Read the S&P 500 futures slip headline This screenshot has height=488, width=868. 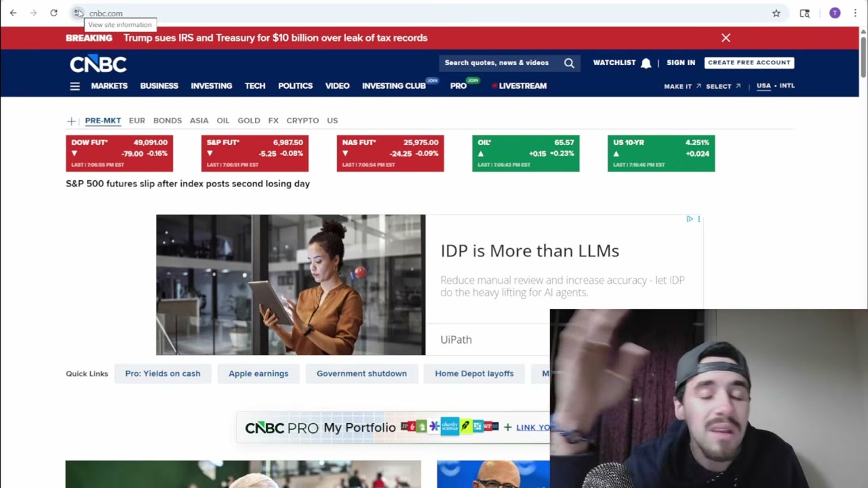pyautogui.click(x=188, y=184)
